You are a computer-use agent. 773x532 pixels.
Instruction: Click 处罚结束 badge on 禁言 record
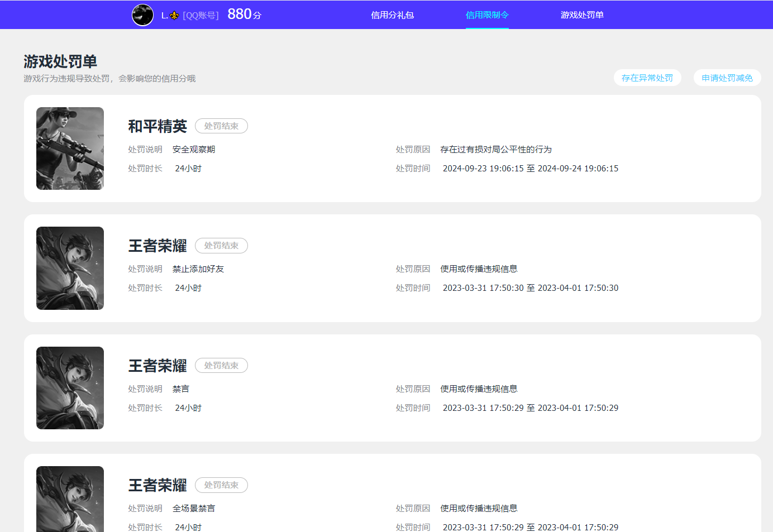(221, 366)
